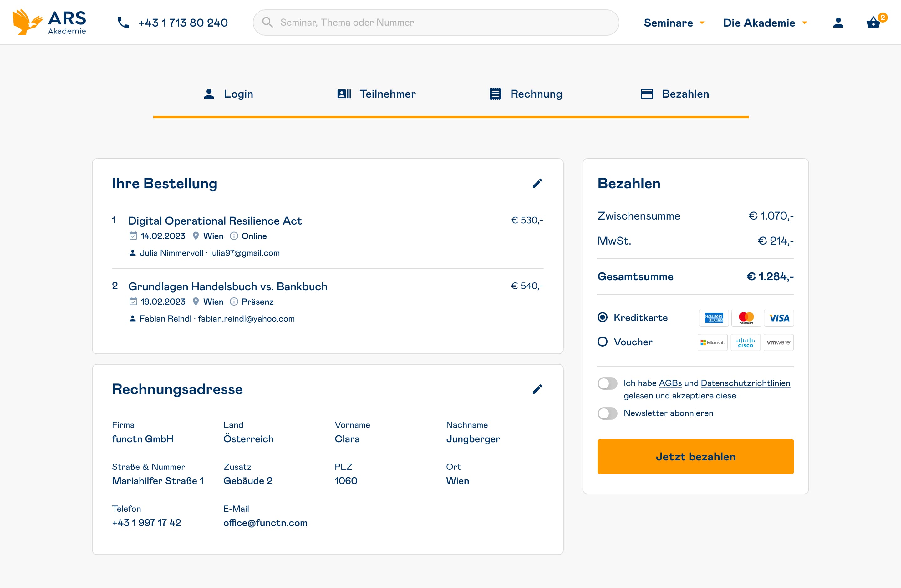Click the phone icon in header
The width and height of the screenshot is (901, 588).
click(x=123, y=23)
